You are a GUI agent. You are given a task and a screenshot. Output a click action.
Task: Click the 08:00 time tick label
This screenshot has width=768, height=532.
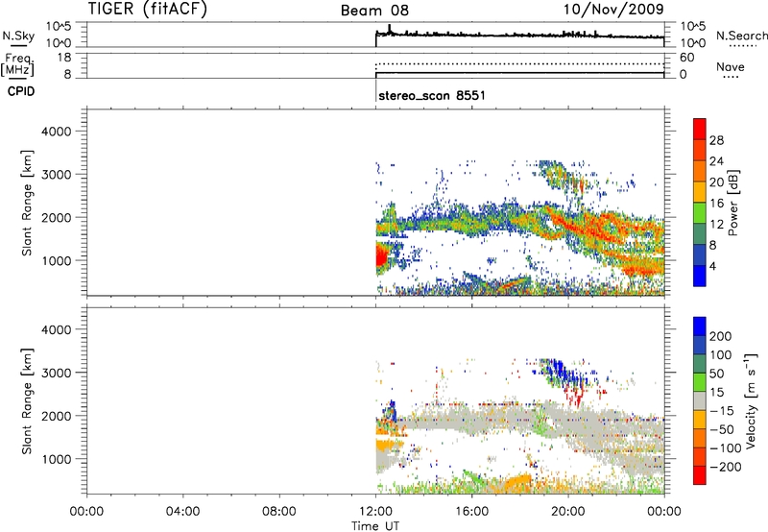click(x=279, y=512)
